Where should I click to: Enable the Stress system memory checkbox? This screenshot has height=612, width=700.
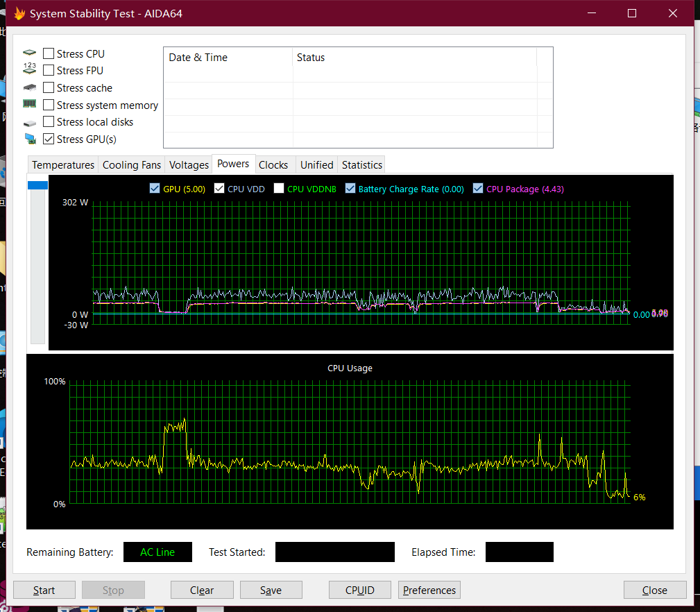49,105
